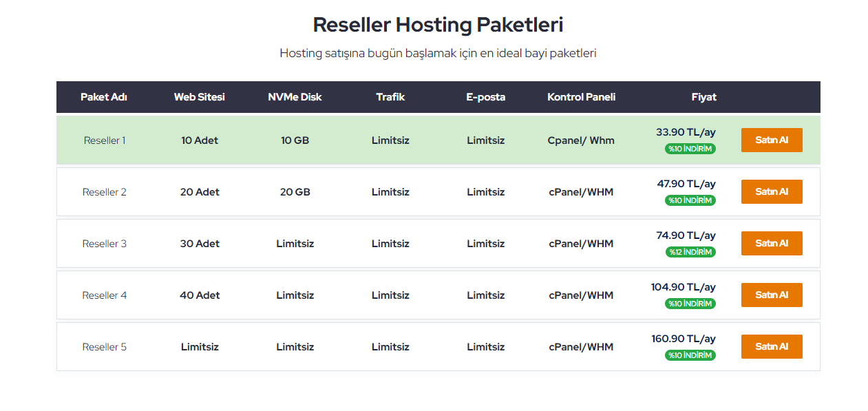Viewport: 868px width, 411px height.
Task: Click the 47.90 TL/ay price
Action: pyautogui.click(x=686, y=184)
